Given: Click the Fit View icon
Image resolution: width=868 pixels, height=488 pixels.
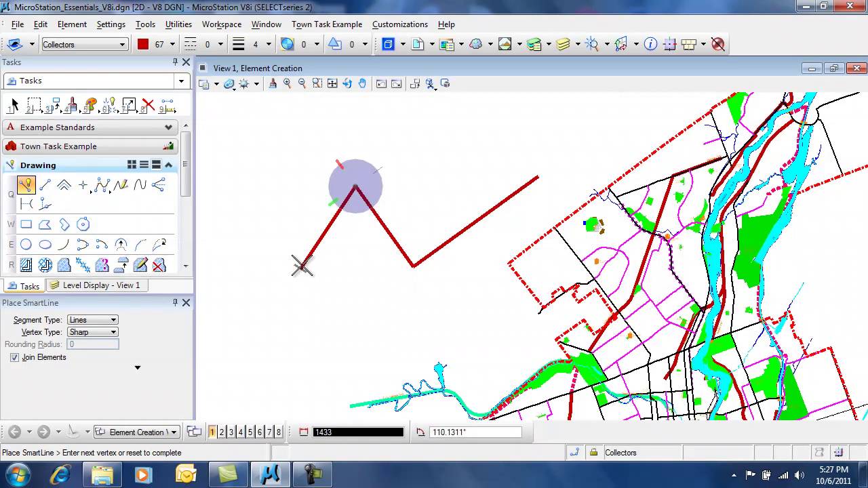Looking at the screenshot, I should (332, 83).
